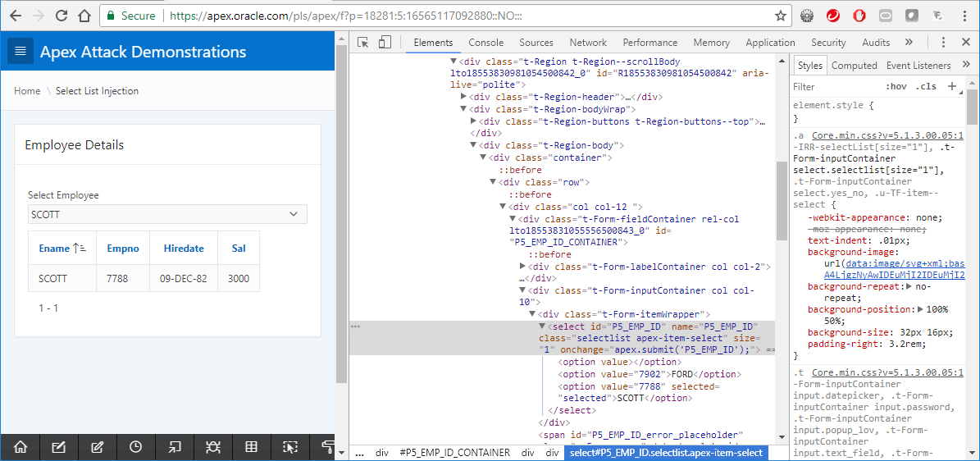Collapse the select id="P5_EMP_ID" node
This screenshot has width=980, height=461.
click(x=543, y=327)
